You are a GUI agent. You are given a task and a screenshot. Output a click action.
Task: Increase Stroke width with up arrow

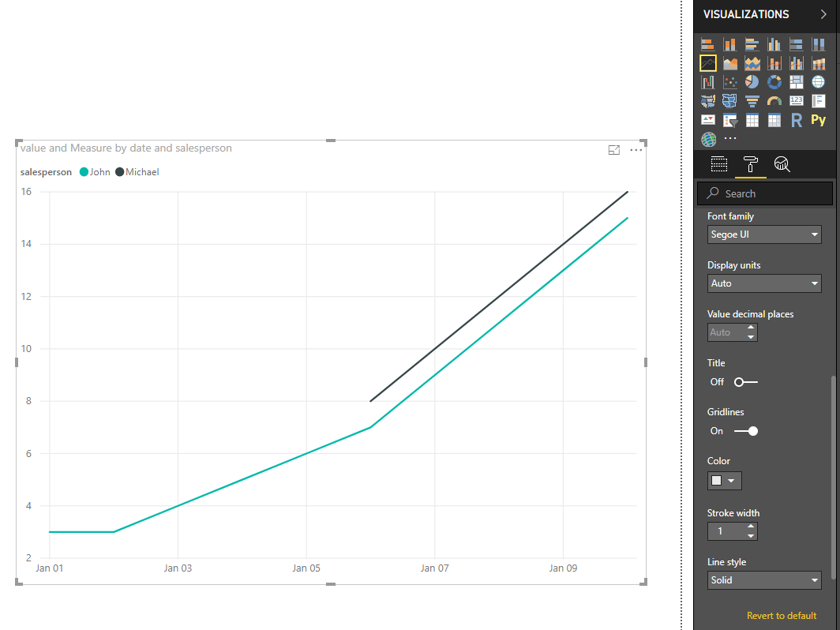tap(751, 527)
